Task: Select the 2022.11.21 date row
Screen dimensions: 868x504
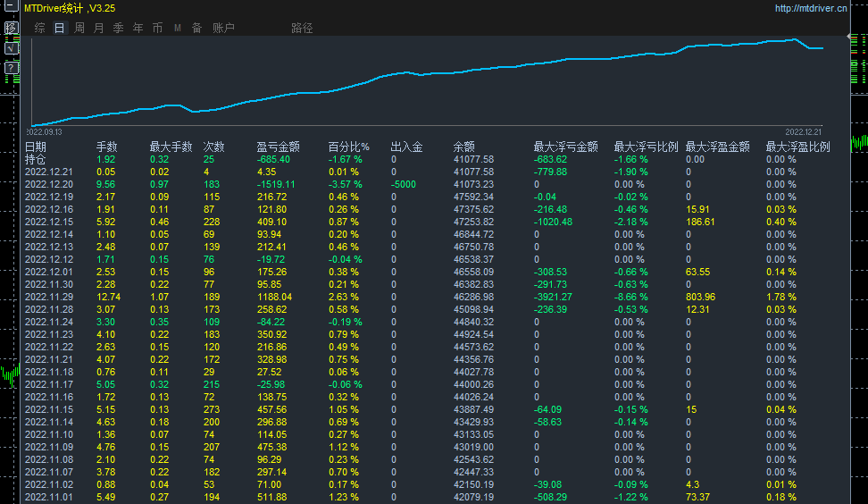Action: click(49, 359)
